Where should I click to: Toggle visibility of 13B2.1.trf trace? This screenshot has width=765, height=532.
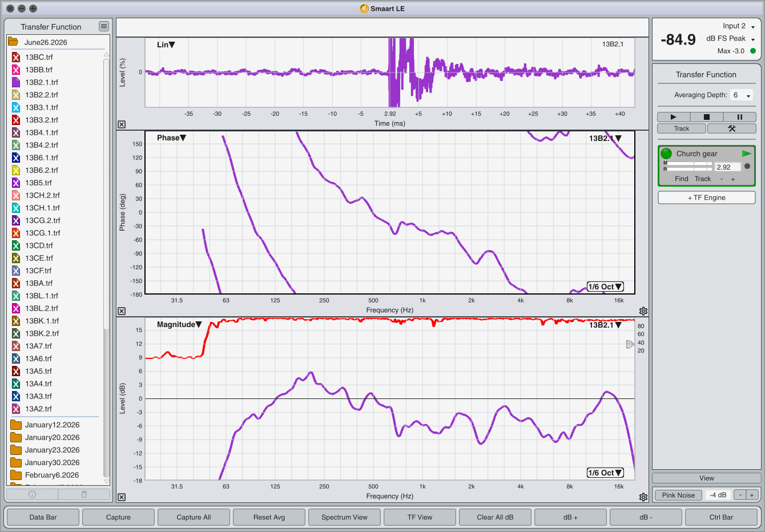coord(16,82)
